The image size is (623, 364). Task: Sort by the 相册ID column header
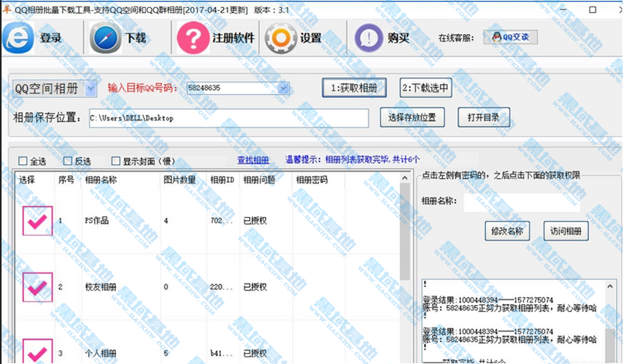point(223,180)
